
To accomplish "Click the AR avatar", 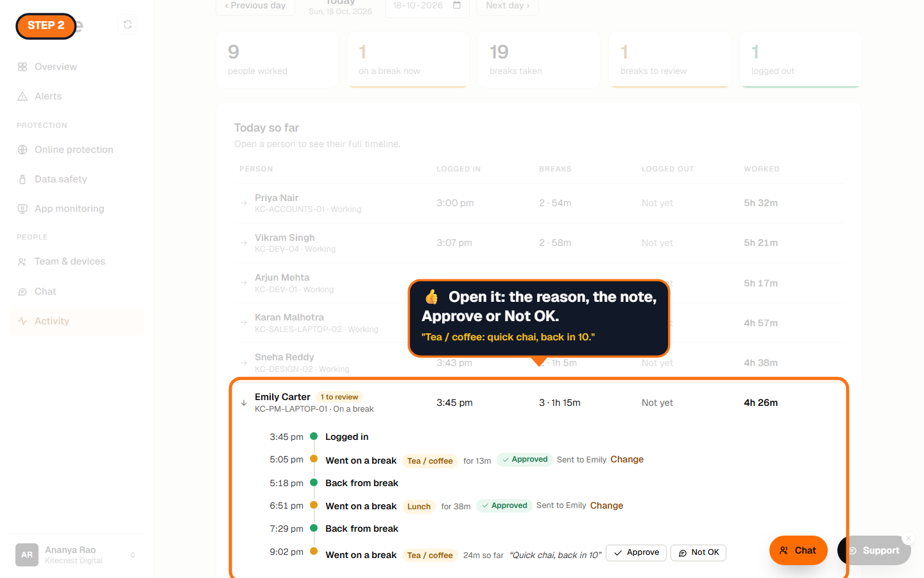I will point(27,555).
